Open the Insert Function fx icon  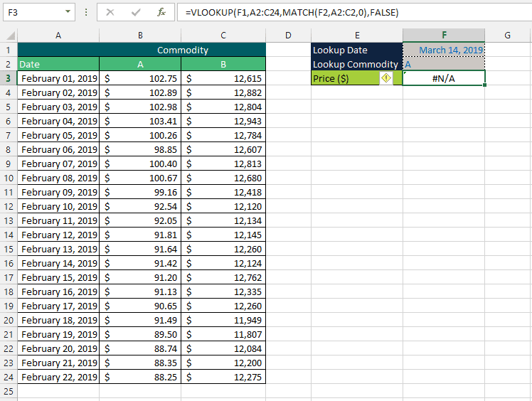click(161, 13)
